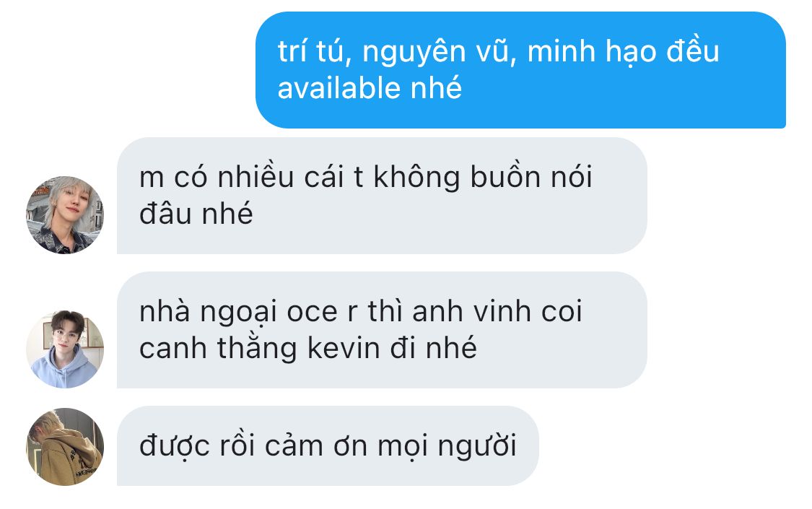Click the words "trí tú" in sent message
The width and height of the screenshot is (812, 509).
tap(315, 52)
